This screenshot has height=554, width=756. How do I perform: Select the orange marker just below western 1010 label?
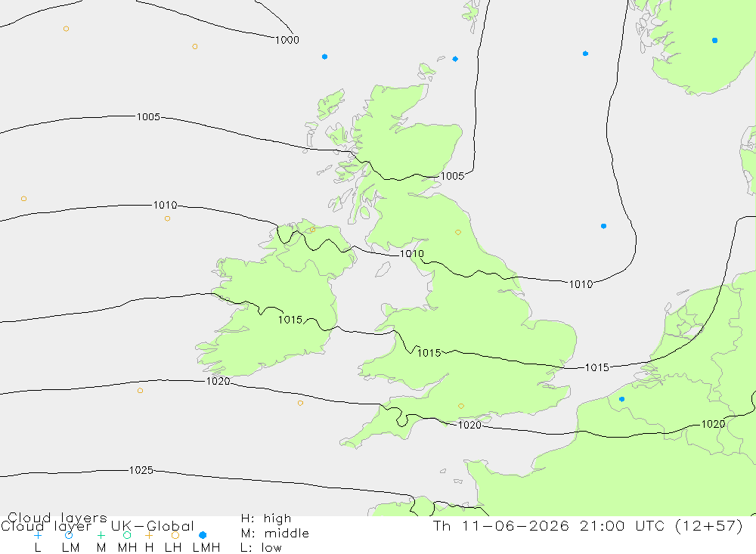(x=167, y=218)
